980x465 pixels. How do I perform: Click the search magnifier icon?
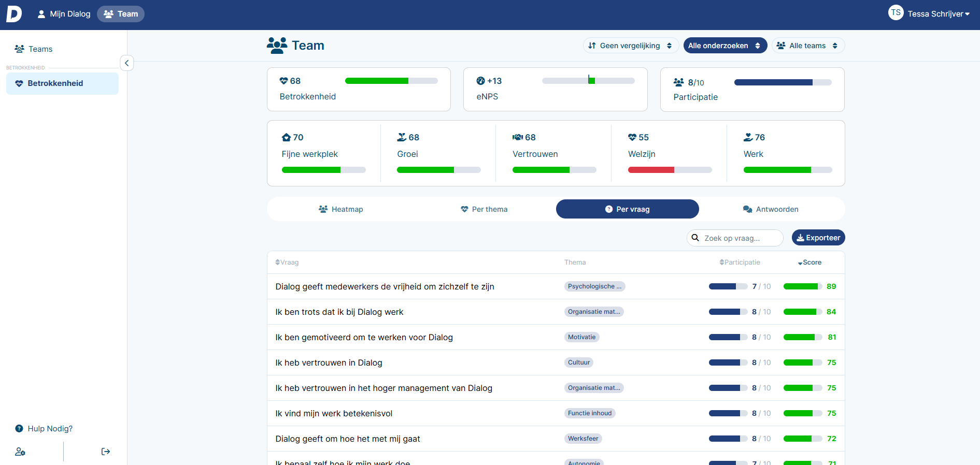point(695,238)
